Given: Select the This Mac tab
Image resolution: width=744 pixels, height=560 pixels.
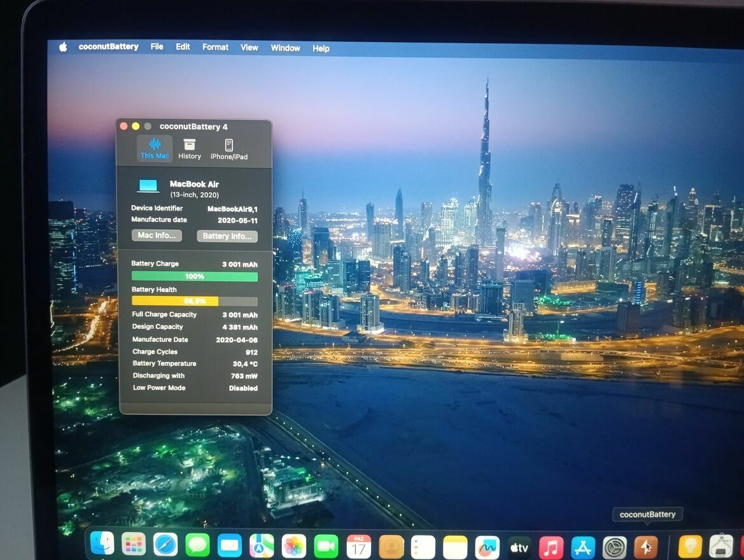Looking at the screenshot, I should 155,149.
